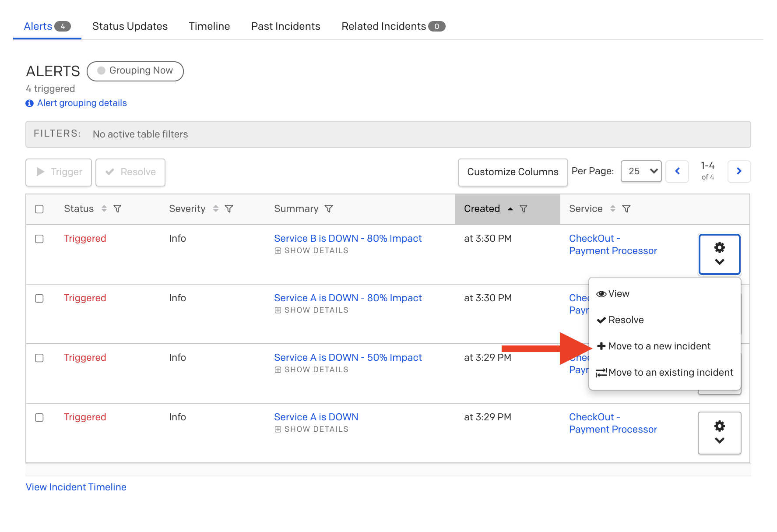Filter the Summary column

tap(329, 209)
